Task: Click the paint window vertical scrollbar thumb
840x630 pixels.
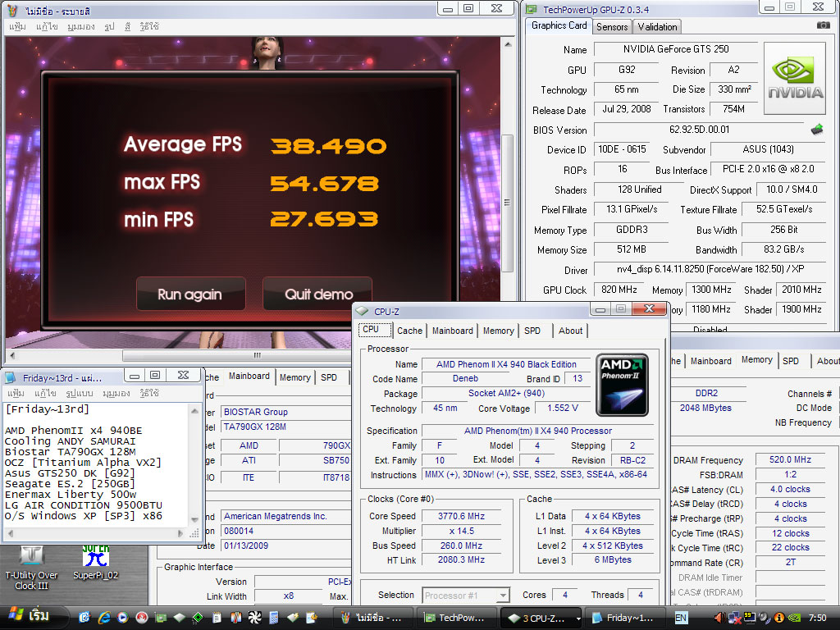Action: (x=507, y=203)
